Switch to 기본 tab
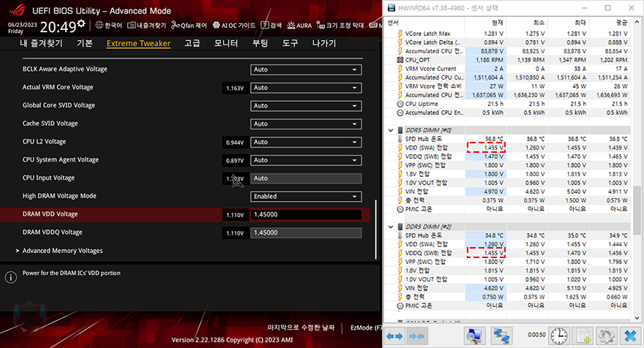644x348 pixels. (x=85, y=43)
